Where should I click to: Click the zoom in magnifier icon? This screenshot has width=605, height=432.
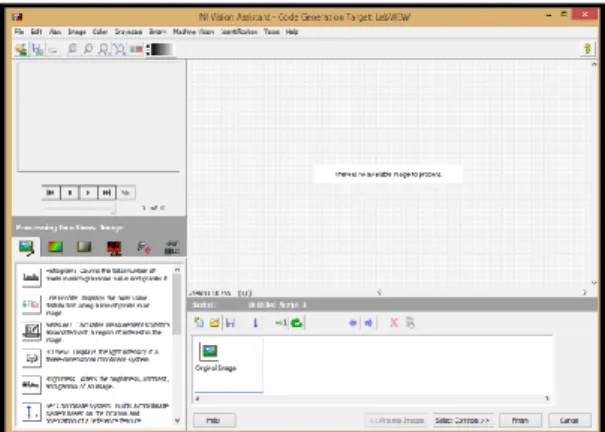pyautogui.click(x=72, y=49)
